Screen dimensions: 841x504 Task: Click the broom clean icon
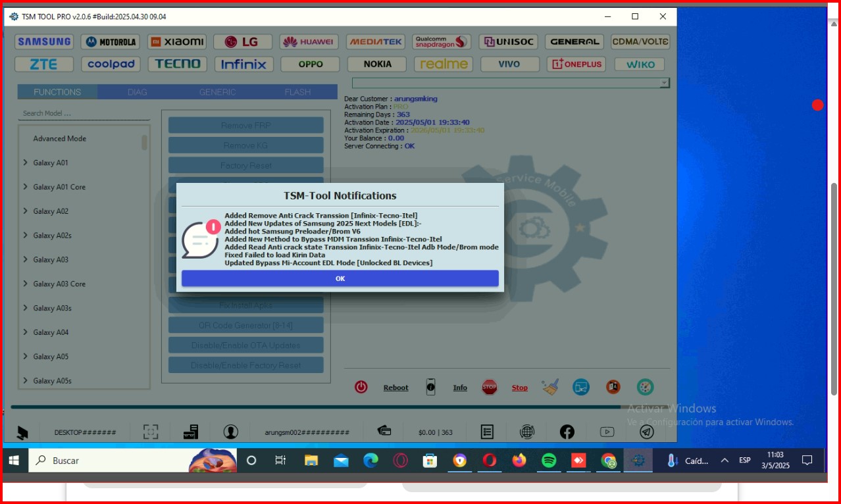click(550, 387)
